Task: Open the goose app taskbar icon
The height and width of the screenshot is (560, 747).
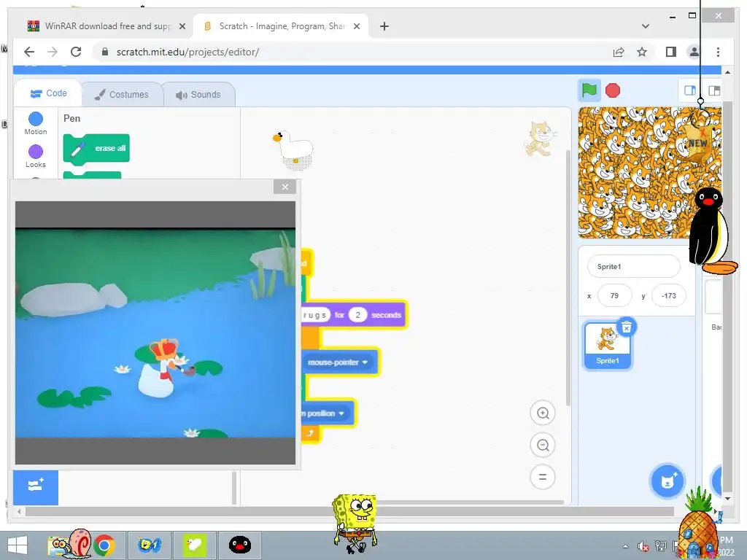Action: pyautogui.click(x=195, y=545)
